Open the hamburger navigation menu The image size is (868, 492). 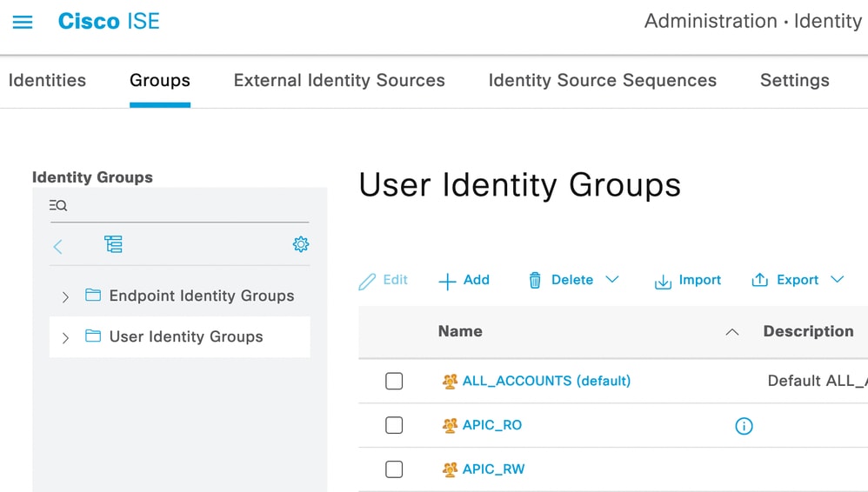click(23, 22)
